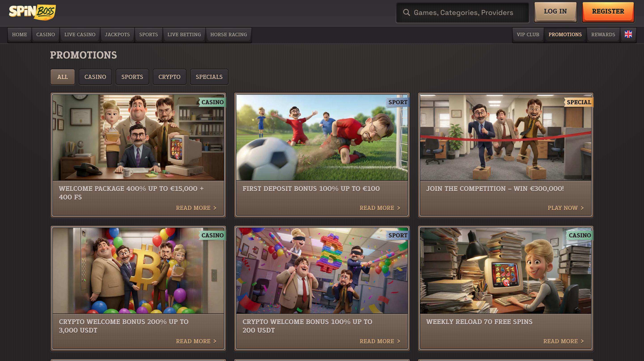Viewport: 644px width, 361px height.
Task: Read more about First Deposit Bonus 100%
Action: tap(380, 208)
